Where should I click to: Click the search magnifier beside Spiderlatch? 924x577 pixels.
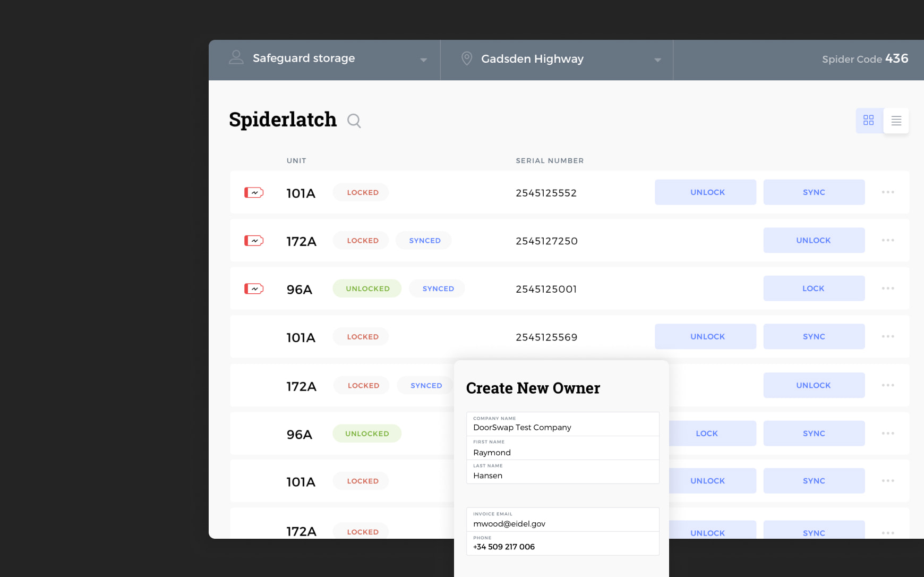(354, 121)
